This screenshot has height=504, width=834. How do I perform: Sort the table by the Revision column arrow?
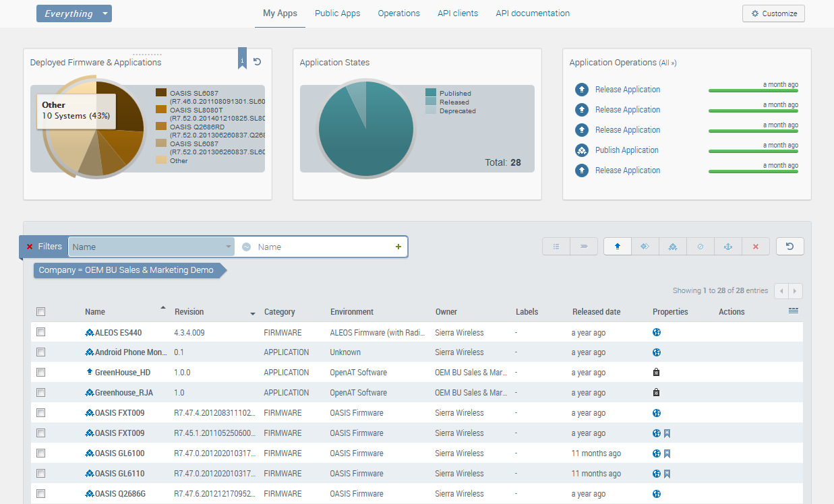pos(253,313)
